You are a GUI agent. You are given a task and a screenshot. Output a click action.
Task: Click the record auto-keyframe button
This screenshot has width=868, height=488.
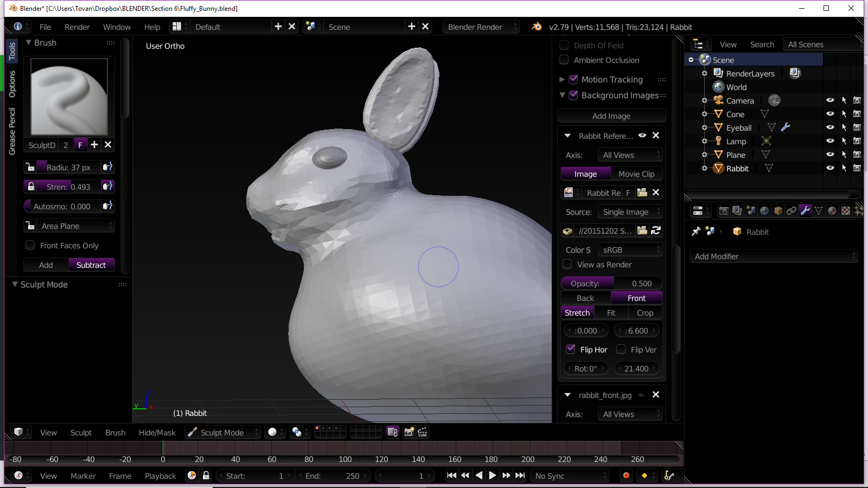(626, 476)
